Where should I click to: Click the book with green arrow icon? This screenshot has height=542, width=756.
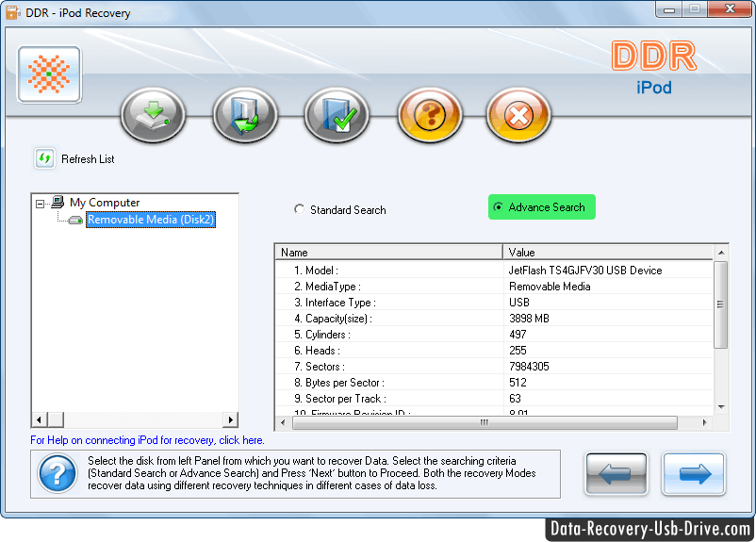coord(245,115)
